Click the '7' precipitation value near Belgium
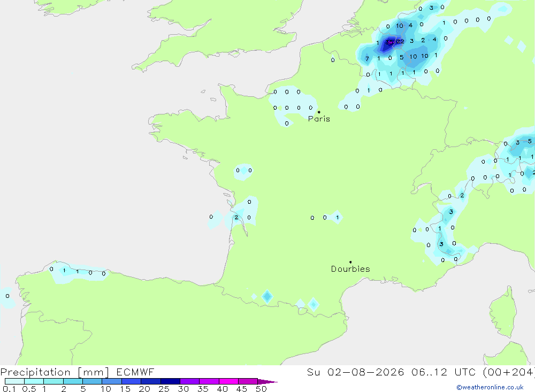Viewport: 535px width, 392px height. tap(367, 59)
